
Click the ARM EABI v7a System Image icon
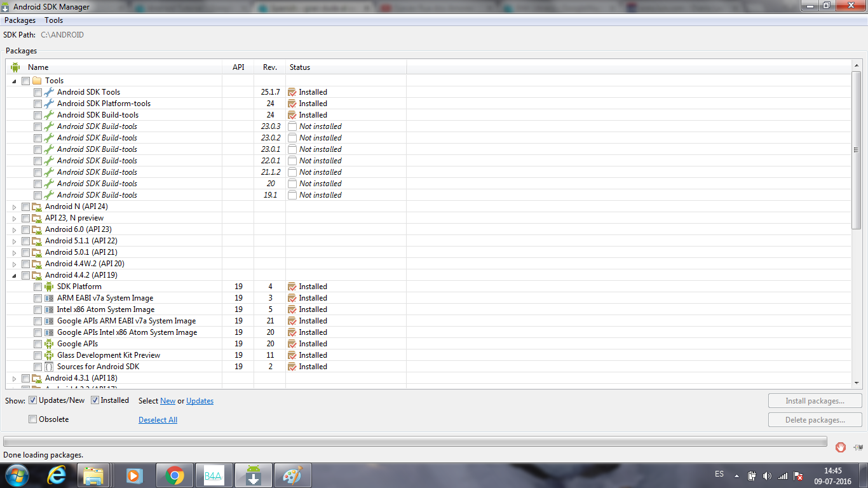click(49, 298)
